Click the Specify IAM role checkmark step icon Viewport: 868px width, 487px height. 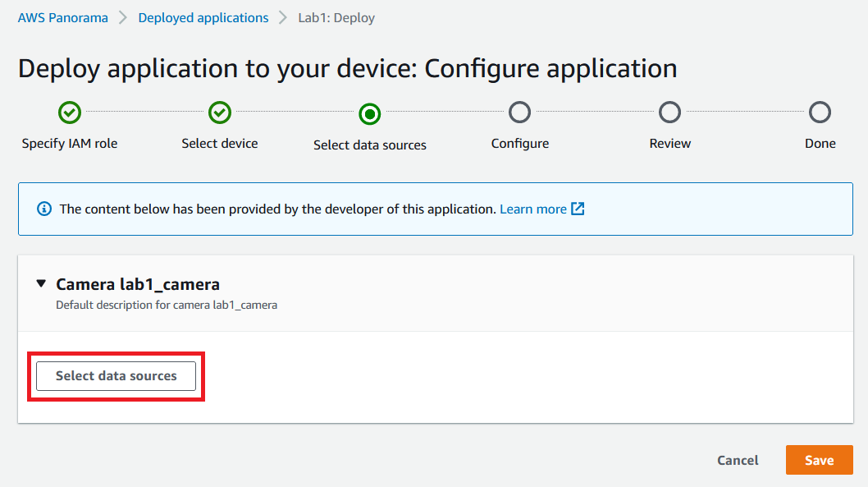coord(70,113)
